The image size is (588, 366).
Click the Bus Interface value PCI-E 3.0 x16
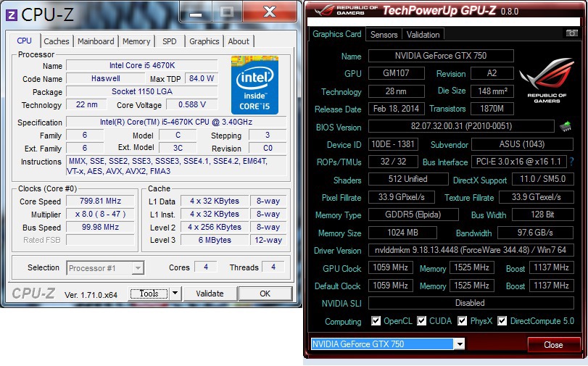(518, 162)
